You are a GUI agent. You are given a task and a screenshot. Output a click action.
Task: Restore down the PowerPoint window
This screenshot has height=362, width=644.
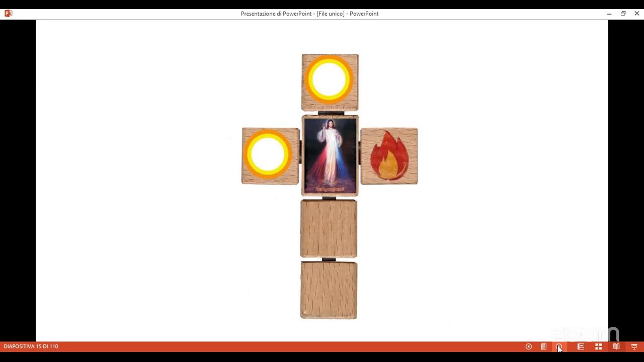[x=623, y=14]
